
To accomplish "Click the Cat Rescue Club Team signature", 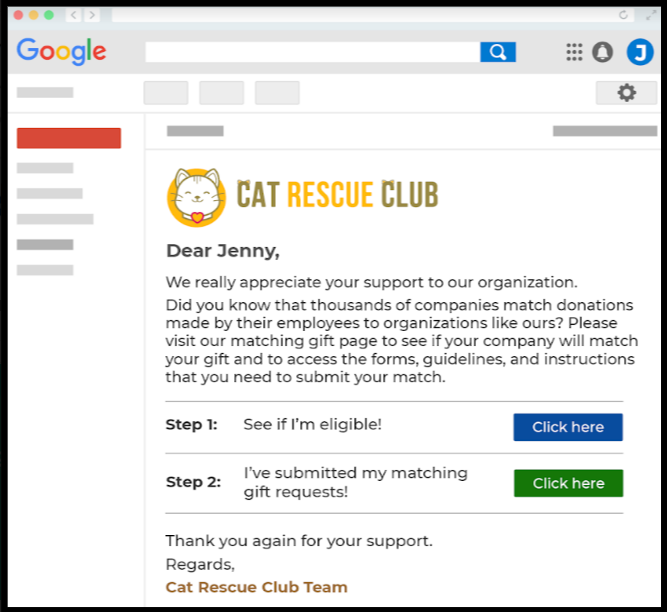I will tap(257, 587).
